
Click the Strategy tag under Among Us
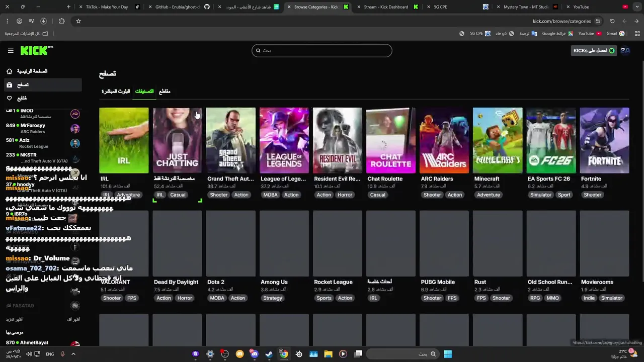(x=273, y=298)
